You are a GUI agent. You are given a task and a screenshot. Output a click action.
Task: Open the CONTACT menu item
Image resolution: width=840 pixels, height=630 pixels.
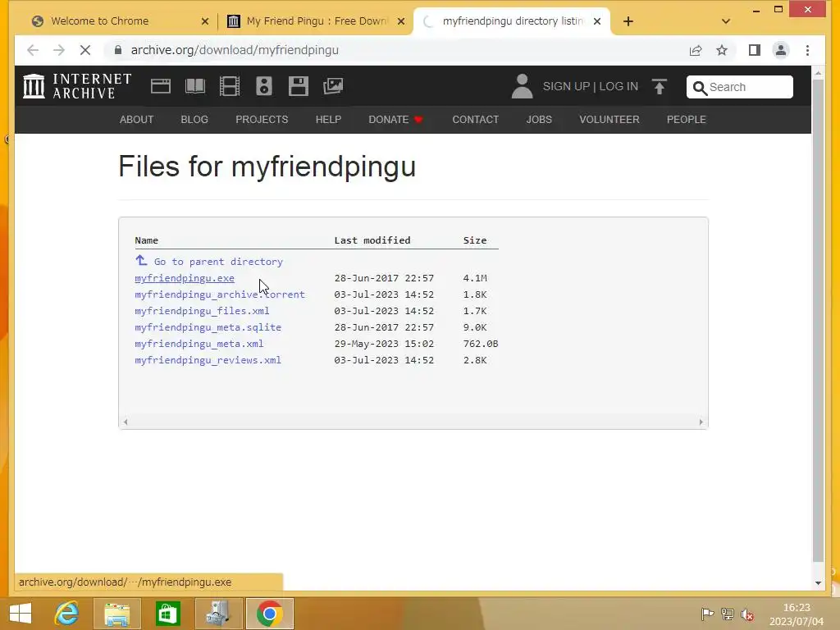pyautogui.click(x=475, y=120)
